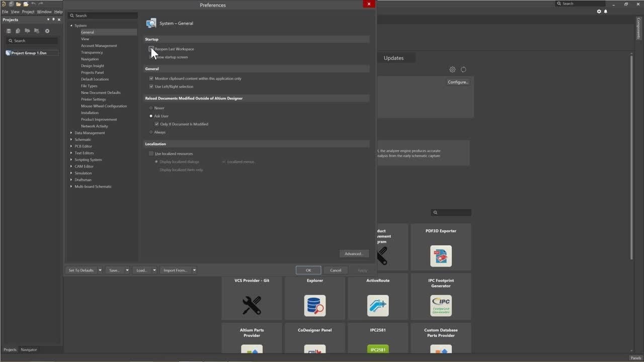Screen dimensions: 644x362
Task: Click the PDF3D Exporter extension icon
Action: tap(441, 256)
